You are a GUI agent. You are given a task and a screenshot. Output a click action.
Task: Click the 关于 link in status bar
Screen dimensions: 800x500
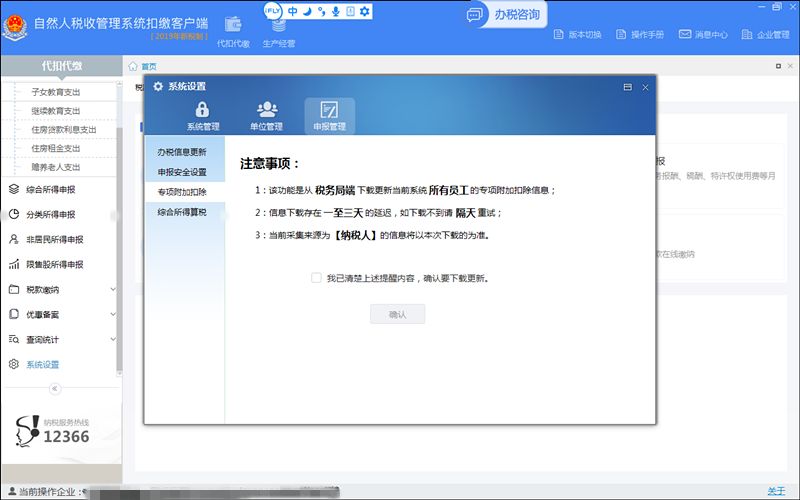(x=777, y=491)
